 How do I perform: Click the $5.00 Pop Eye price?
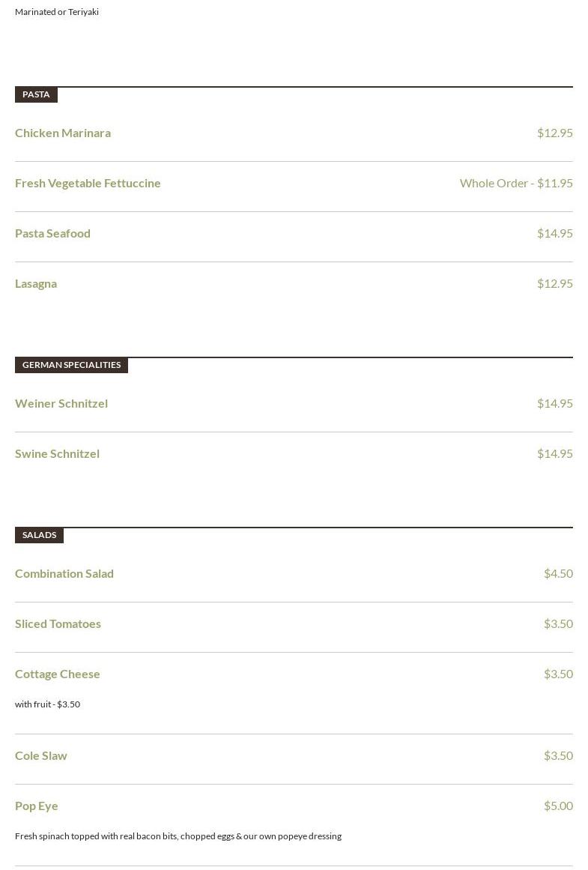pos(558,806)
